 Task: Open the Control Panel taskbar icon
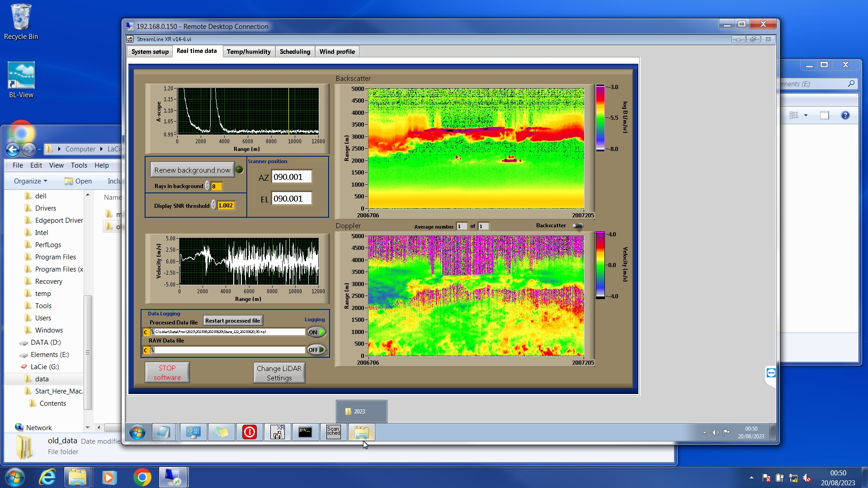tap(193, 432)
